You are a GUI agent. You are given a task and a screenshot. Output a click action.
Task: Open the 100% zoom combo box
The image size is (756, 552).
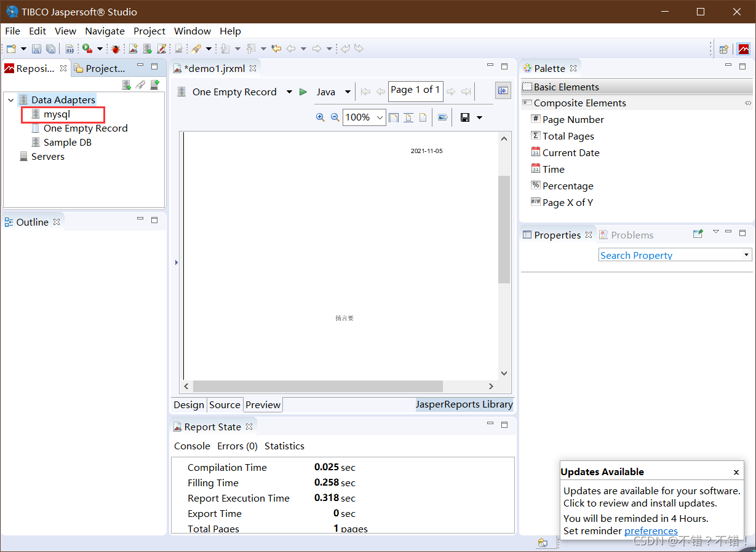[364, 117]
